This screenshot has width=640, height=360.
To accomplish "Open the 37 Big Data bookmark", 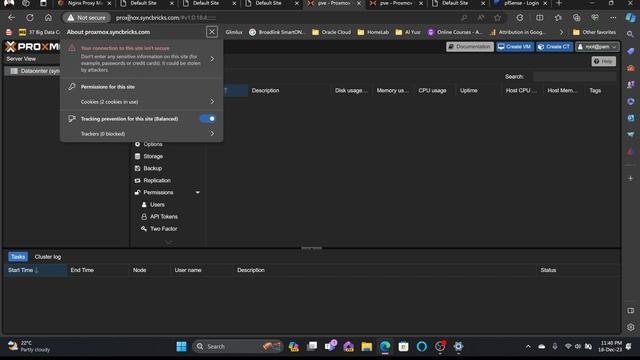I will 39,32.
